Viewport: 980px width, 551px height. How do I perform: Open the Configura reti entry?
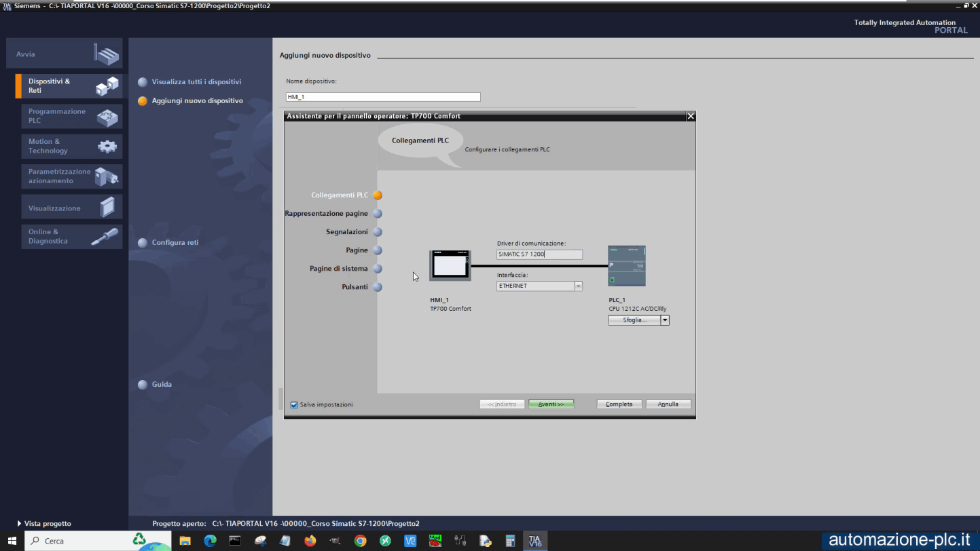(174, 242)
